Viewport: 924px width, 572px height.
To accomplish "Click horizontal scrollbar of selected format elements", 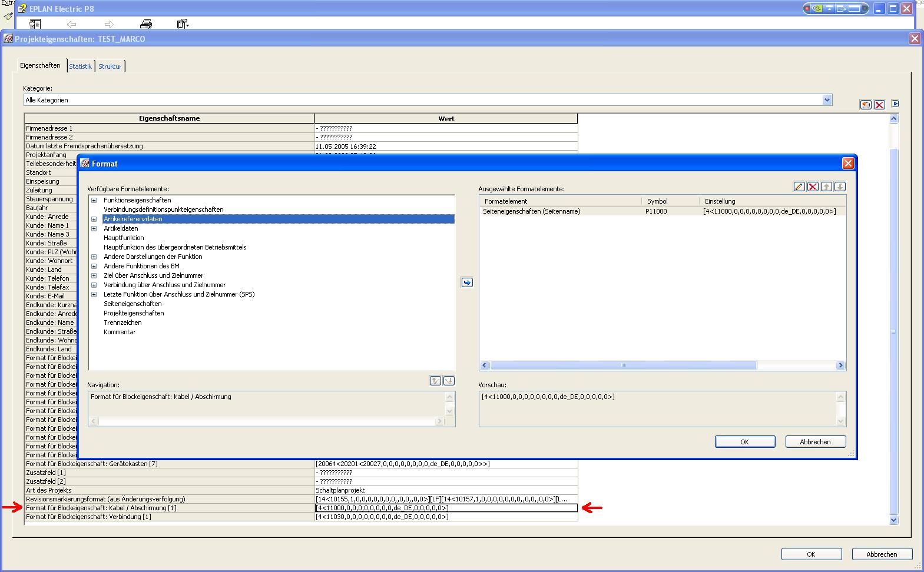I will [x=623, y=365].
